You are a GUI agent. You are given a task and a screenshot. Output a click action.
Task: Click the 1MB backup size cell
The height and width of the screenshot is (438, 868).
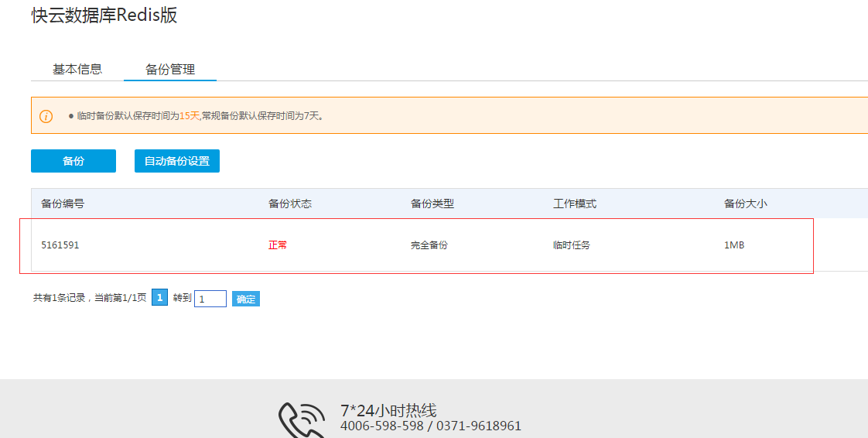[x=734, y=245]
